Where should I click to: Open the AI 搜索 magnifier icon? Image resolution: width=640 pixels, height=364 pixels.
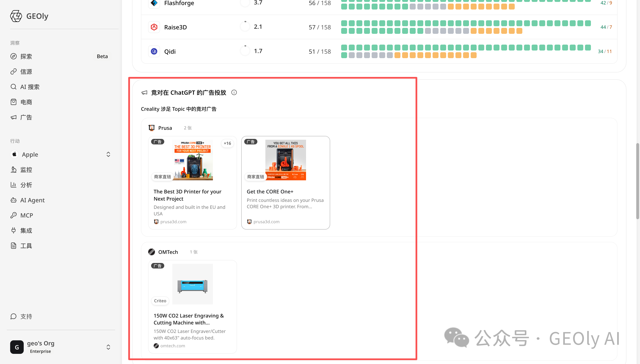14,87
